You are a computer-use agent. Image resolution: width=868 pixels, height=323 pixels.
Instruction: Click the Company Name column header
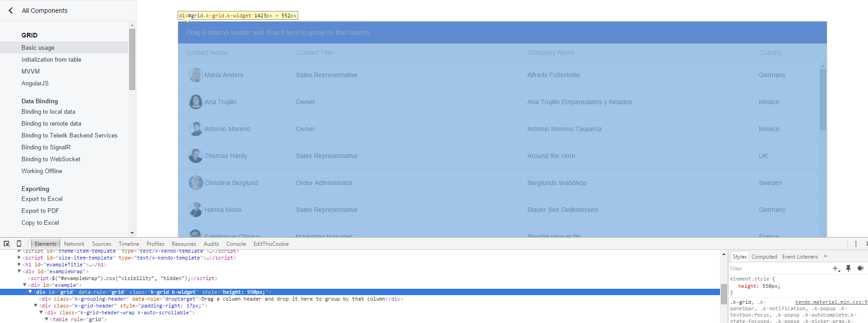[x=635, y=53]
